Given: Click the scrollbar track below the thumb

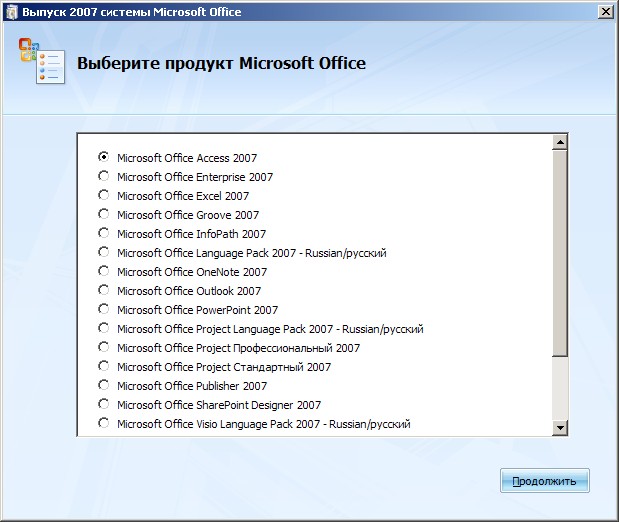Looking at the screenshot, I should coord(560,388).
